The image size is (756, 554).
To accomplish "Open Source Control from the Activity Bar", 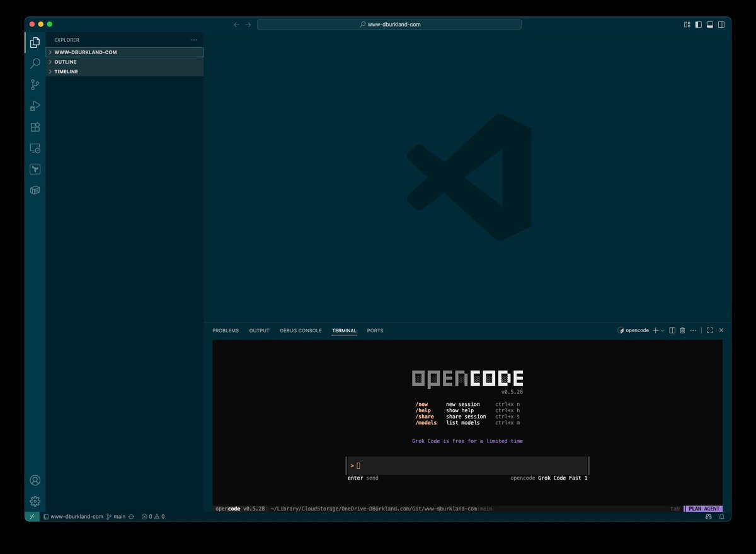I will point(35,84).
